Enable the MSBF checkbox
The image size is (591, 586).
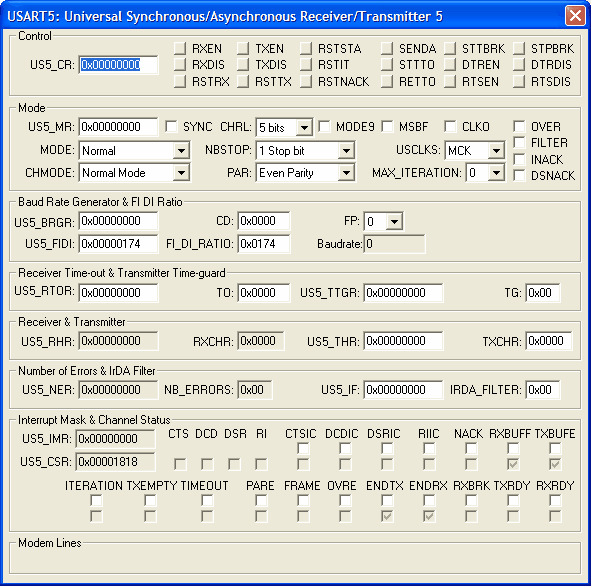[x=387, y=127]
